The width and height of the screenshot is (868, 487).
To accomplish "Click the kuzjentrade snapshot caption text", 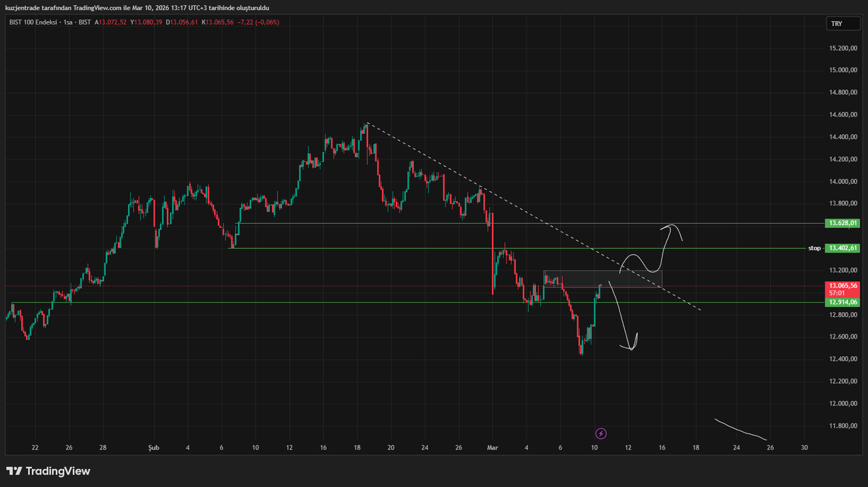I will (x=137, y=7).
